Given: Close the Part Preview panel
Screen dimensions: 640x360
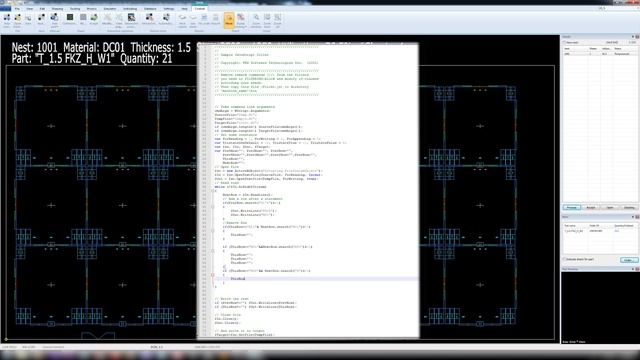Looking at the screenshot, I should 637,269.
